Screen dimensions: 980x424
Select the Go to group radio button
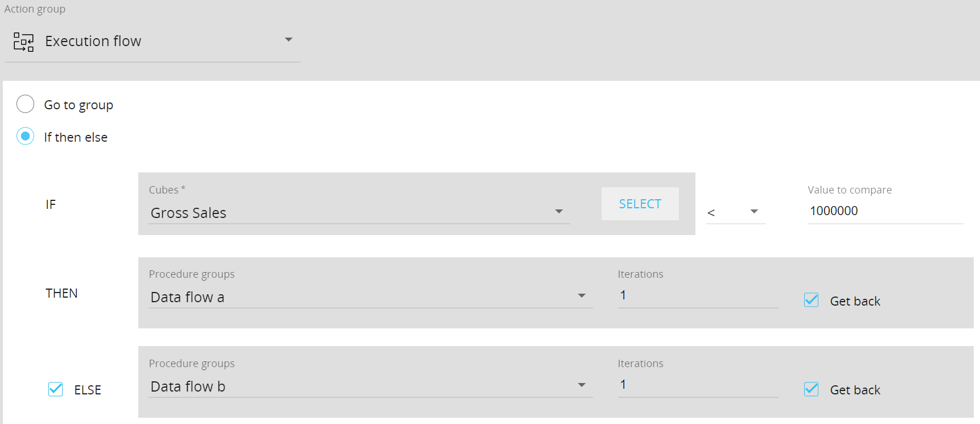coord(25,104)
